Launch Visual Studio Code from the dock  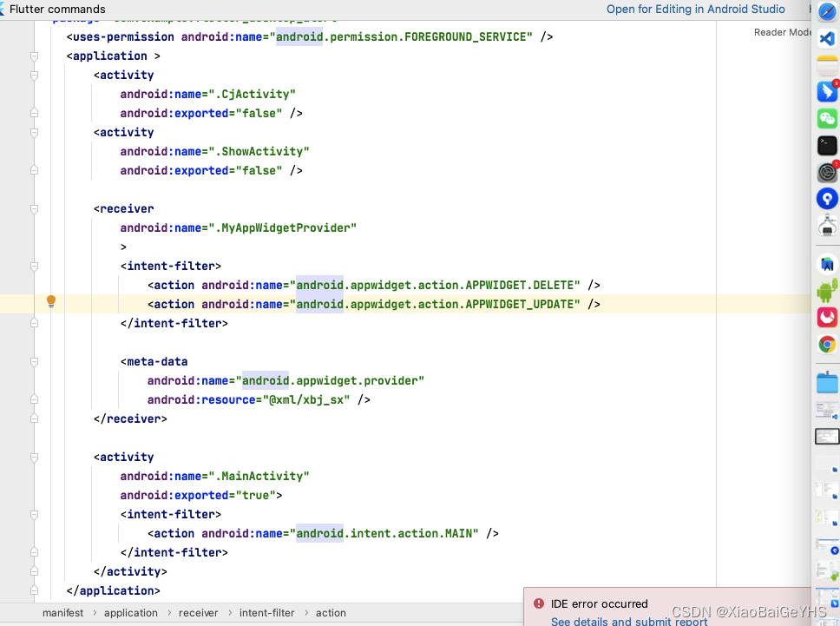click(827, 38)
